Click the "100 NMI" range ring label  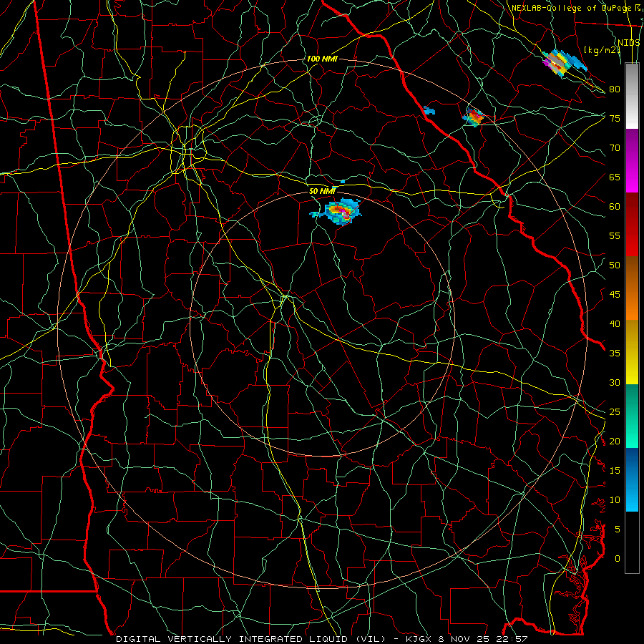pos(322,59)
